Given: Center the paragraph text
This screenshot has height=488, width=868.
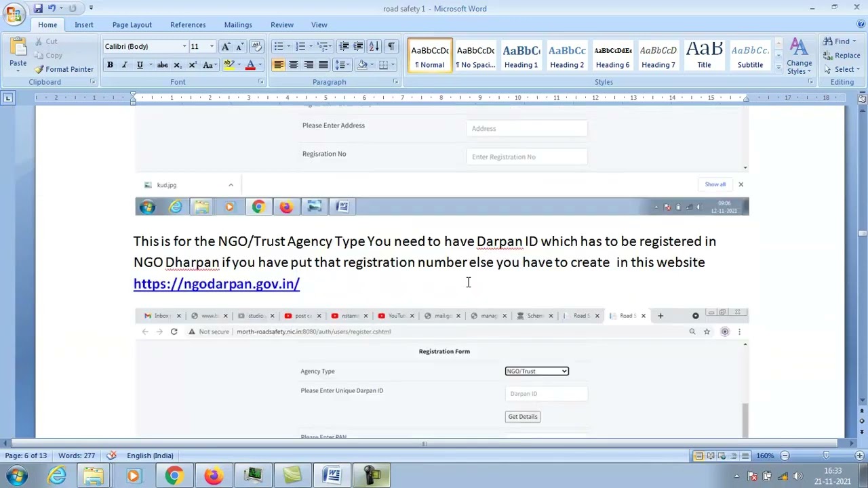Looking at the screenshot, I should (x=294, y=65).
